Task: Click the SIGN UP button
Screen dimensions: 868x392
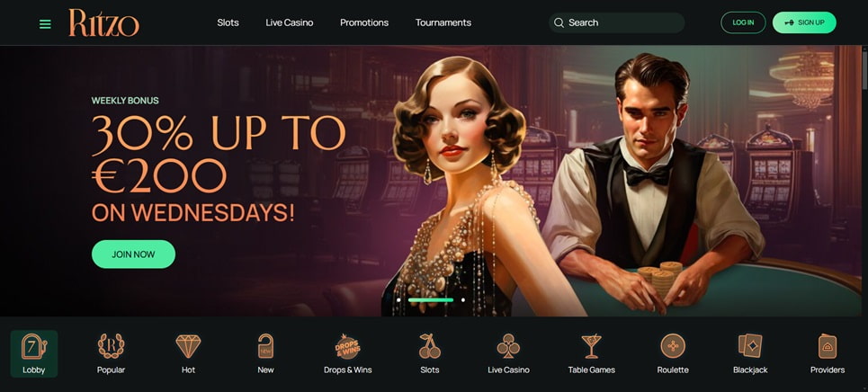Action: point(804,22)
